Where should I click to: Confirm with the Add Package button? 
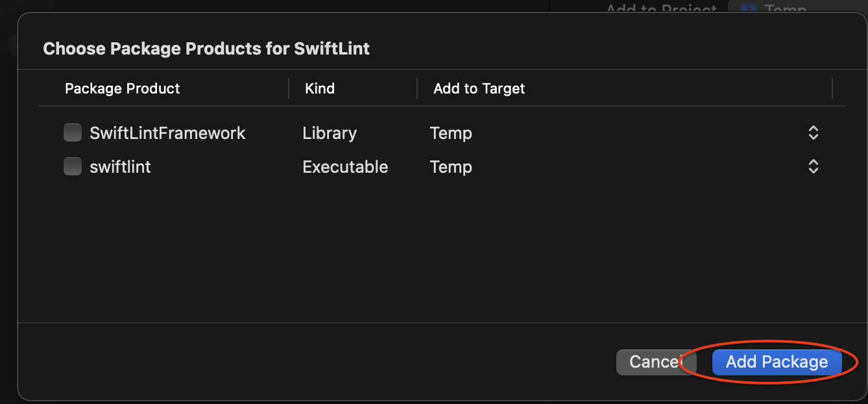[777, 362]
